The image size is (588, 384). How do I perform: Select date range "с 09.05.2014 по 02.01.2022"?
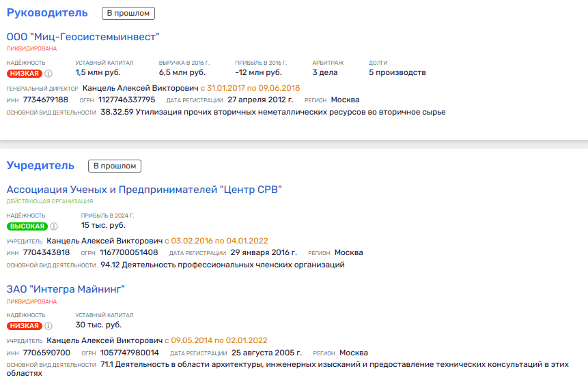[216, 340]
